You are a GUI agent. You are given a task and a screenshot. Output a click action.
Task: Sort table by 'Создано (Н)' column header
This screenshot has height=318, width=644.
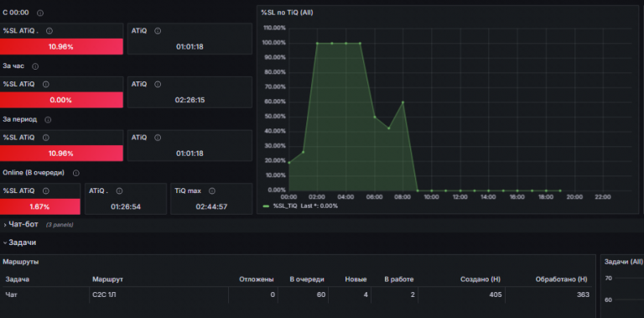[x=480, y=279]
